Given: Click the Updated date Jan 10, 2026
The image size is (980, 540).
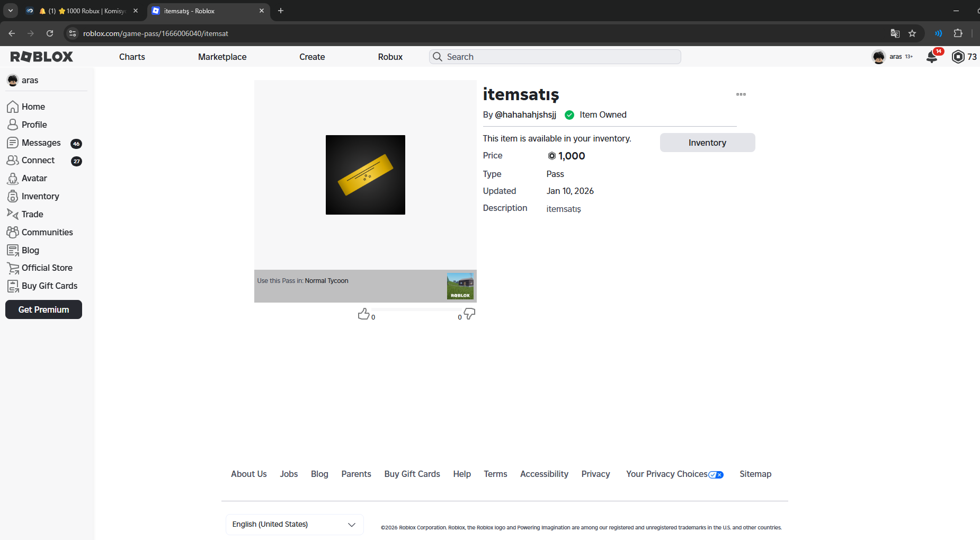Looking at the screenshot, I should point(570,191).
